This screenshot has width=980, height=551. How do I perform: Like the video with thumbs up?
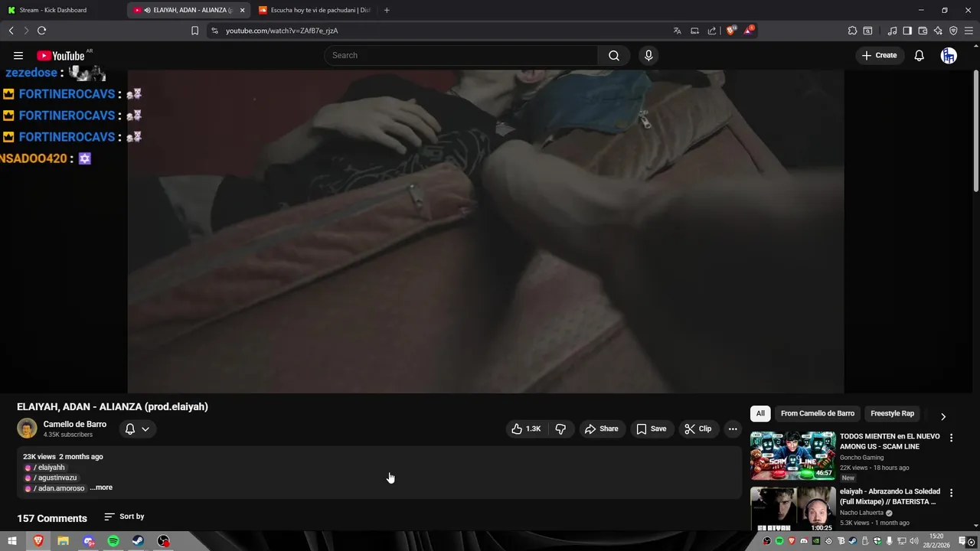pyautogui.click(x=526, y=429)
